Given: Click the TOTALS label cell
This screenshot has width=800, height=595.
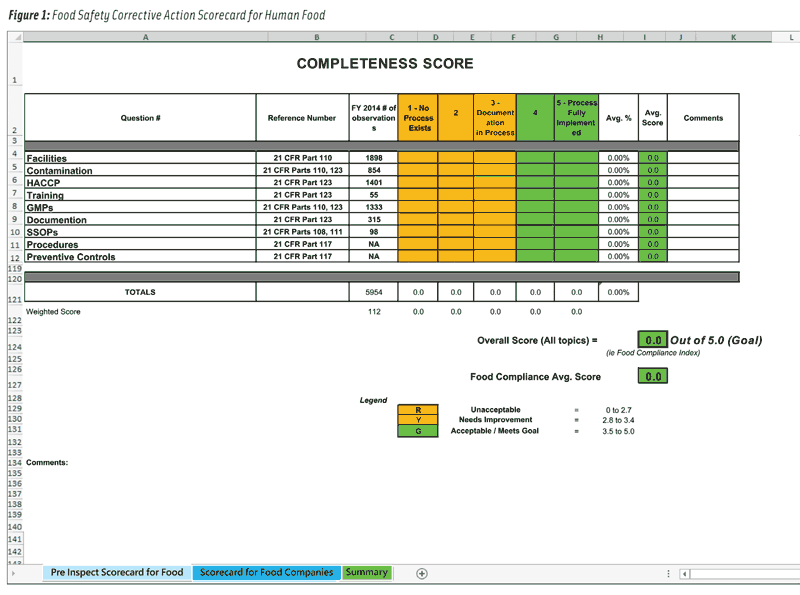Looking at the screenshot, I should point(139,292).
